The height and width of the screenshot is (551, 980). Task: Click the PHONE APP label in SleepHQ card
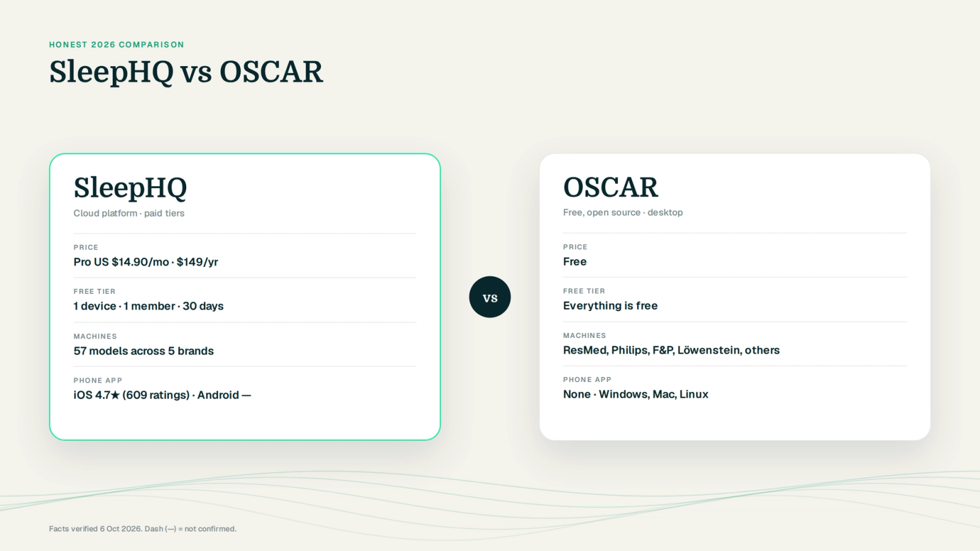[97, 380]
